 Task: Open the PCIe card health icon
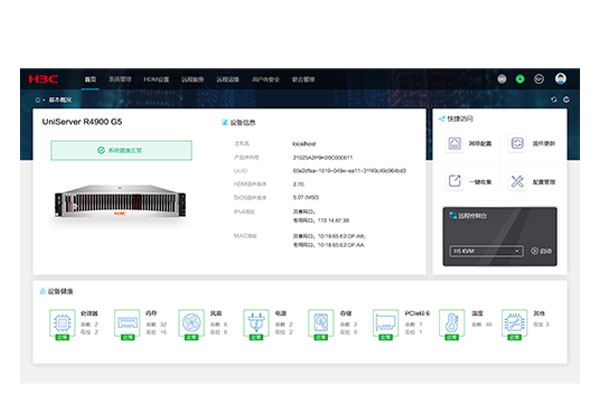385,324
